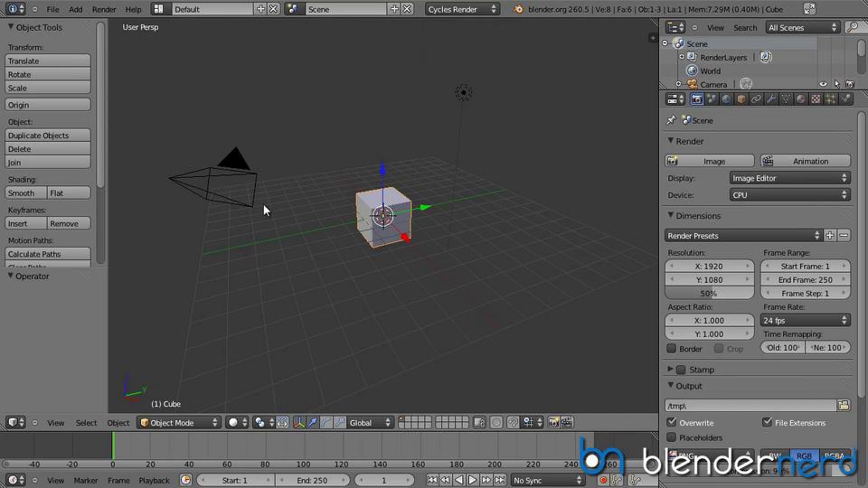
Task: Click the output path folder browse icon
Action: point(843,405)
